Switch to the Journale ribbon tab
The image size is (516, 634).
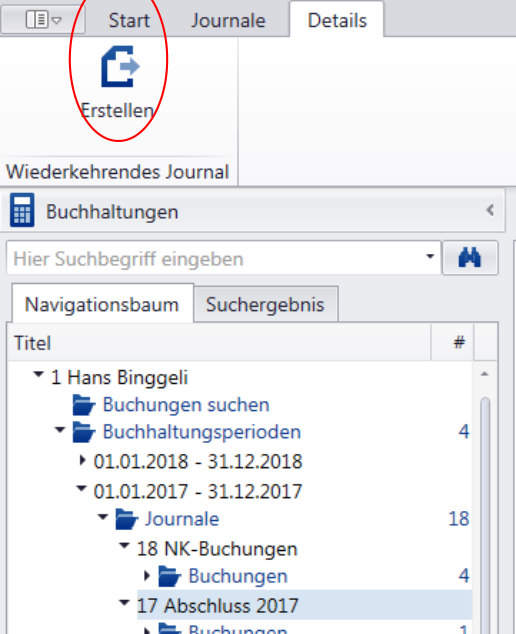[x=228, y=21]
